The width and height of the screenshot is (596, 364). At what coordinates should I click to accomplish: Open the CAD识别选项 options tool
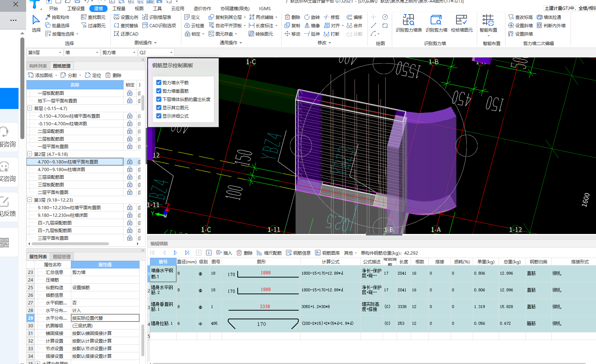point(159,25)
